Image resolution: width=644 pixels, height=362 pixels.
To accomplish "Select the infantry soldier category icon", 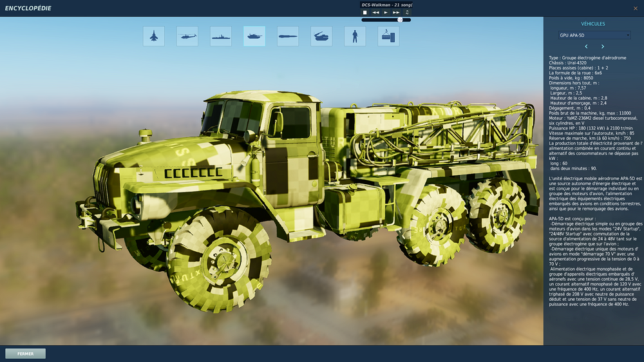I will [355, 36].
